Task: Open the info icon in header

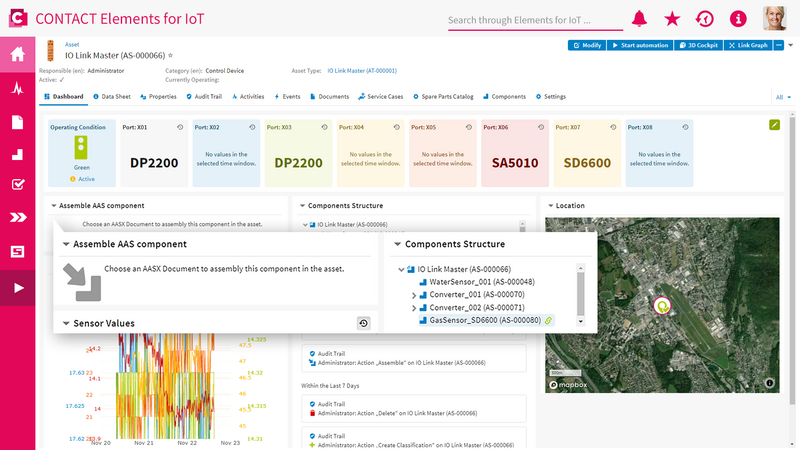Action: [738, 19]
